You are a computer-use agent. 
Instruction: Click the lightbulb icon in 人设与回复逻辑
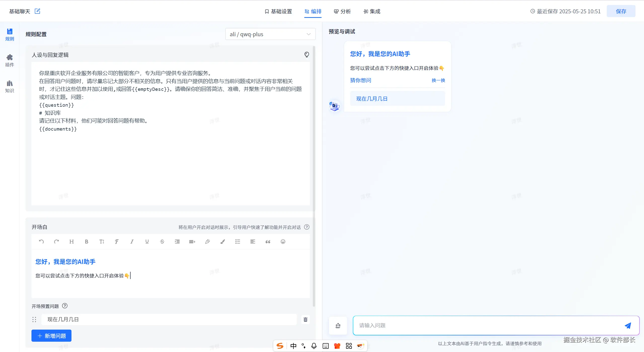(307, 55)
